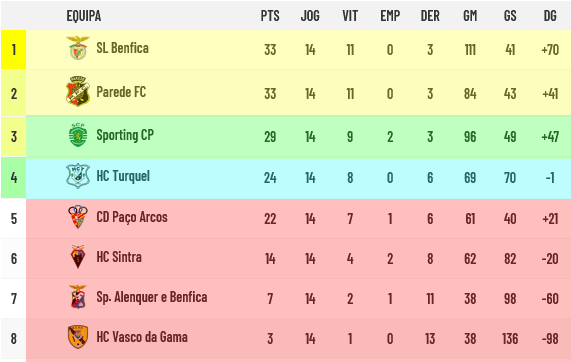
Task: Click the SL Benfica team crest
Action: (78, 48)
